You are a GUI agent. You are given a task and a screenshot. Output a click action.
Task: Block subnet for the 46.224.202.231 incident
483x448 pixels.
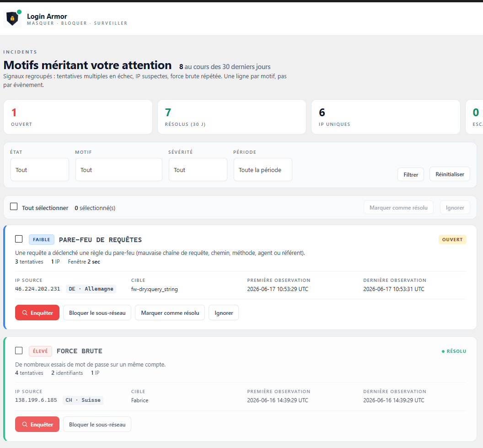97,313
